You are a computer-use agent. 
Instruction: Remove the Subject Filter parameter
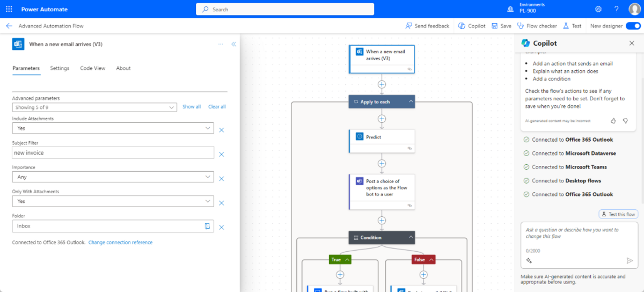tap(221, 154)
